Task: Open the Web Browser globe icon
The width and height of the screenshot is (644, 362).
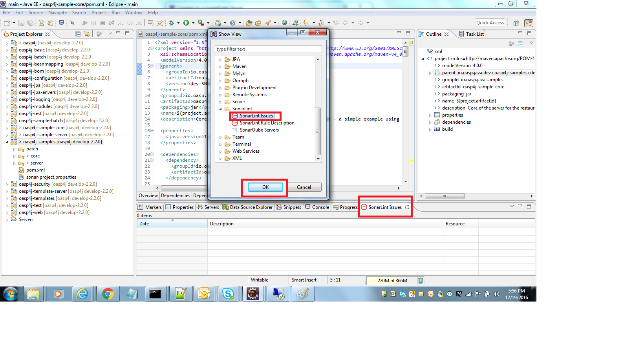Action: click(284, 23)
